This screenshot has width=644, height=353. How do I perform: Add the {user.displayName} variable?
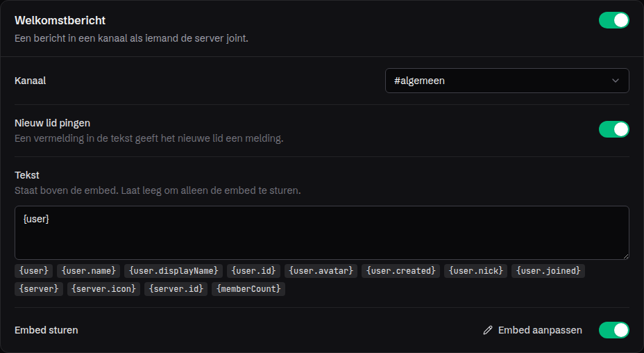[173, 271]
